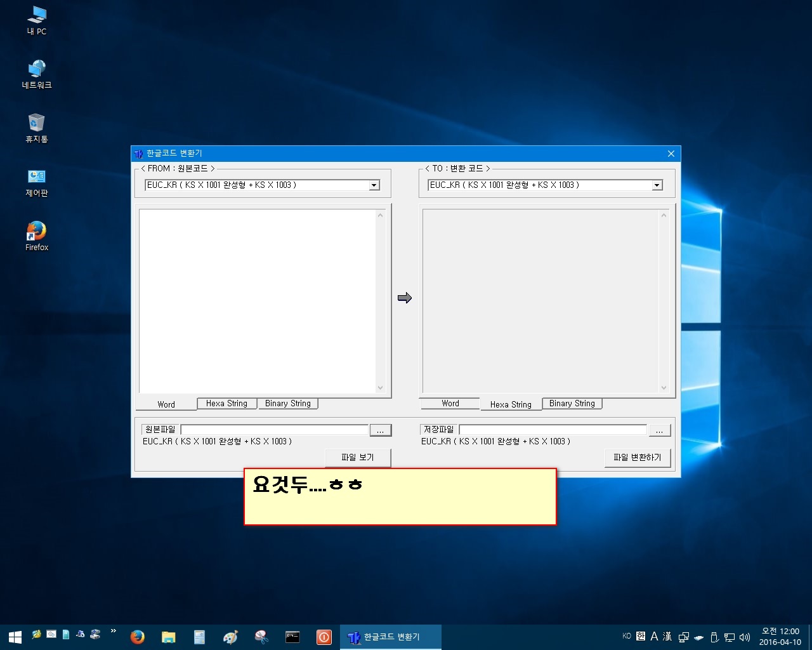The height and width of the screenshot is (650, 812).
Task: Select Binary String tab under the source pane
Action: 288,403
